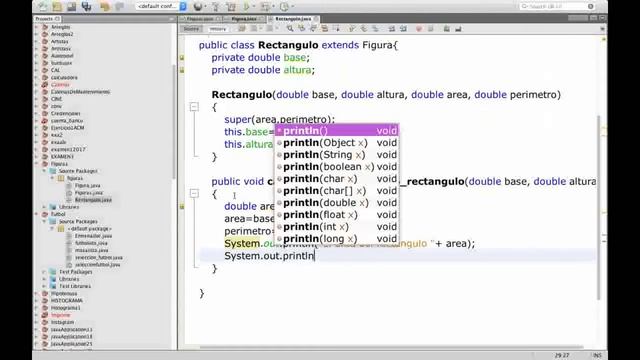Click the yellow hint marker beside base field
Screen dimensions: 640x360
(182, 58)
